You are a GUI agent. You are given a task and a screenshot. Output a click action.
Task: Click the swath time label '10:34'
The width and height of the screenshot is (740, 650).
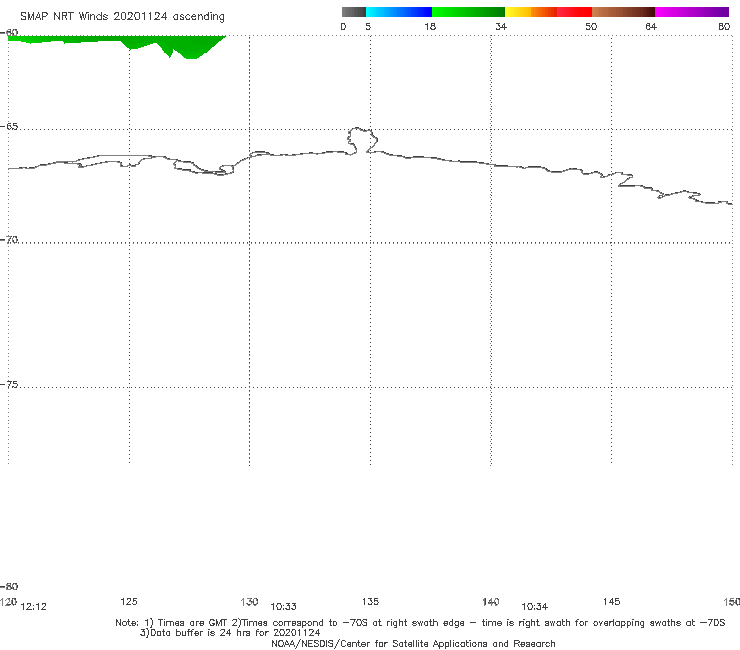[535, 607]
